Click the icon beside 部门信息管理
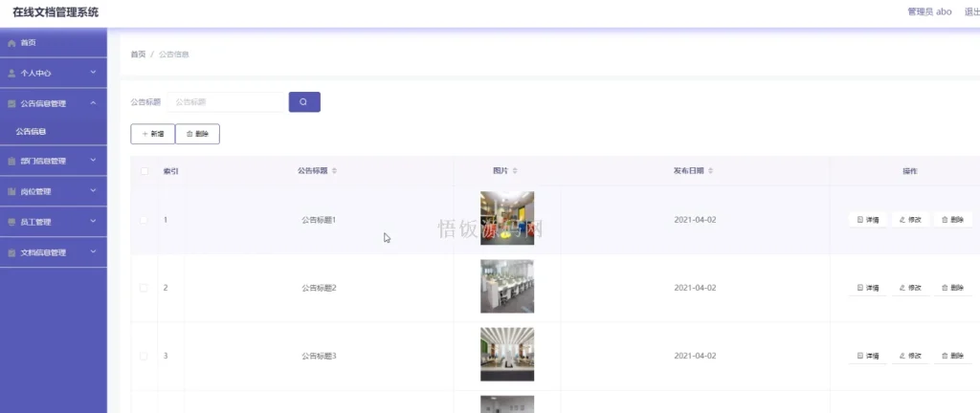The width and height of the screenshot is (980, 413). click(11, 161)
